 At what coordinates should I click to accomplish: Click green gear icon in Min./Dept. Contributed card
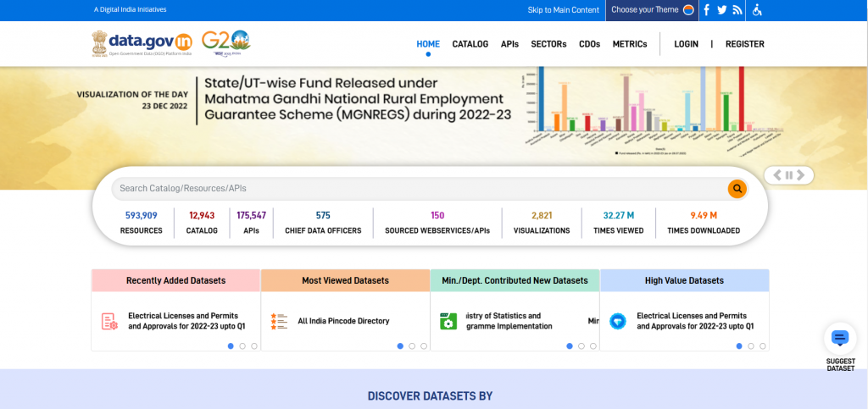(448, 321)
